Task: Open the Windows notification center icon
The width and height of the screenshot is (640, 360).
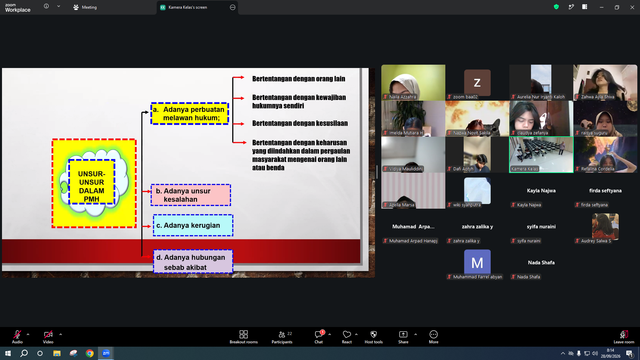Action: click(629, 353)
